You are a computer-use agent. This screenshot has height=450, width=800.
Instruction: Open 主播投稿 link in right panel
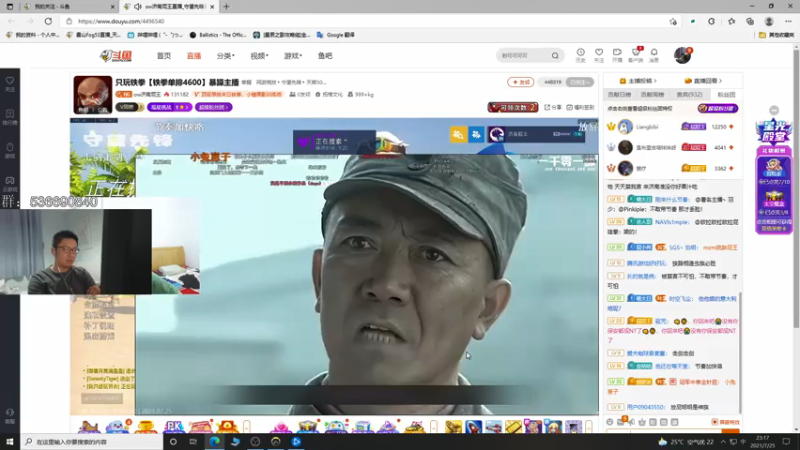click(x=638, y=81)
